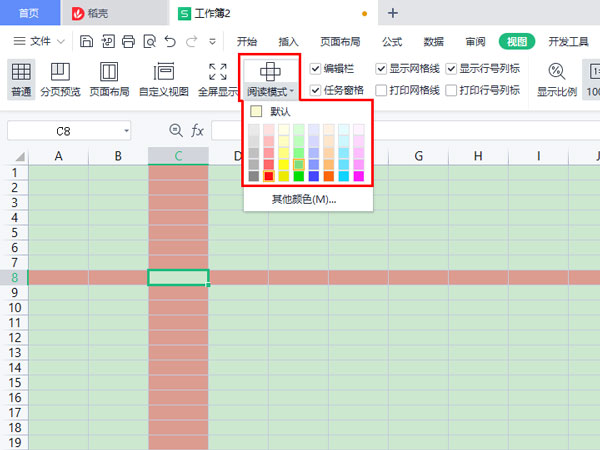This screenshot has height=450, width=600.
Task: Switch to Page Layout (页面布局) view icon
Action: click(111, 78)
